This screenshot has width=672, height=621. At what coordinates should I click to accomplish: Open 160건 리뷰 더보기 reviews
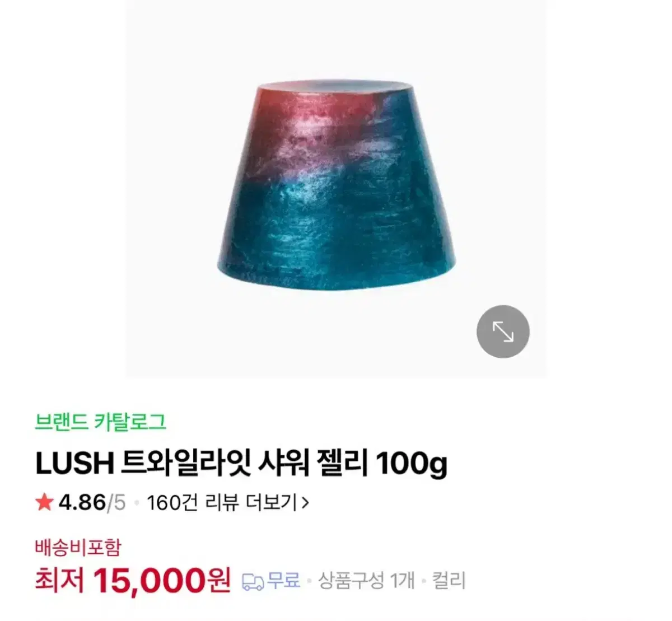pyautogui.click(x=222, y=502)
